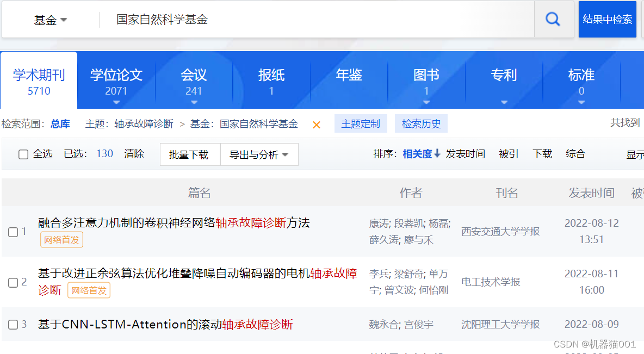Click the 结果中检索 button

tap(608, 19)
